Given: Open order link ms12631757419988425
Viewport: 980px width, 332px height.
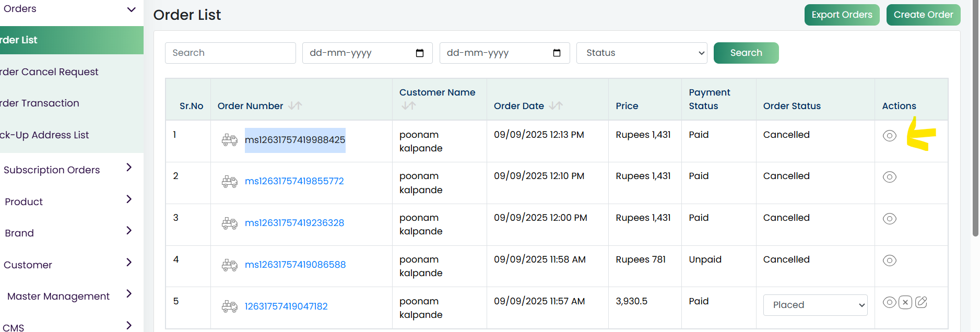Looking at the screenshot, I should pyautogui.click(x=295, y=140).
